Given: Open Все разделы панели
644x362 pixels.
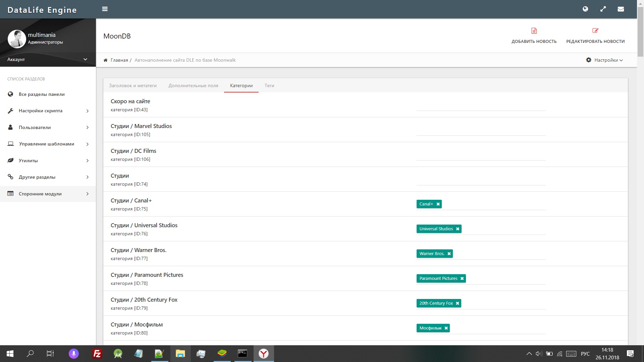Looking at the screenshot, I should 42,94.
